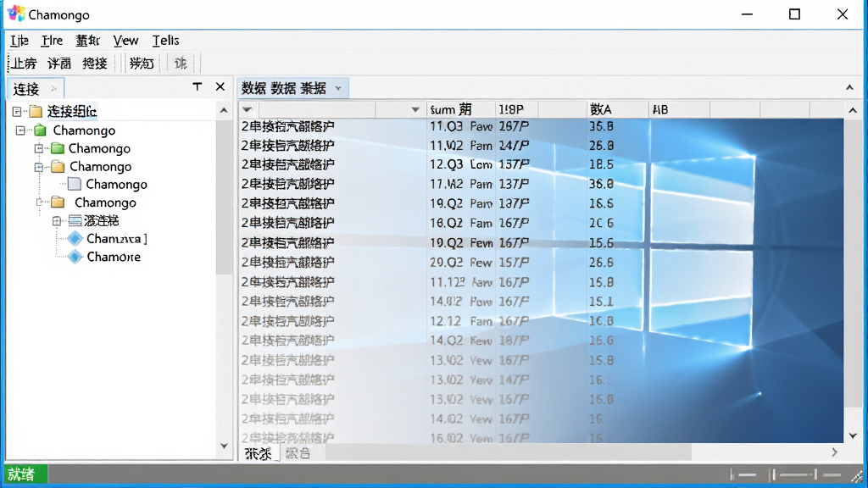Toggle expander of Chamongo folder holding the document node
The height and width of the screenshot is (488, 868).
pos(39,167)
